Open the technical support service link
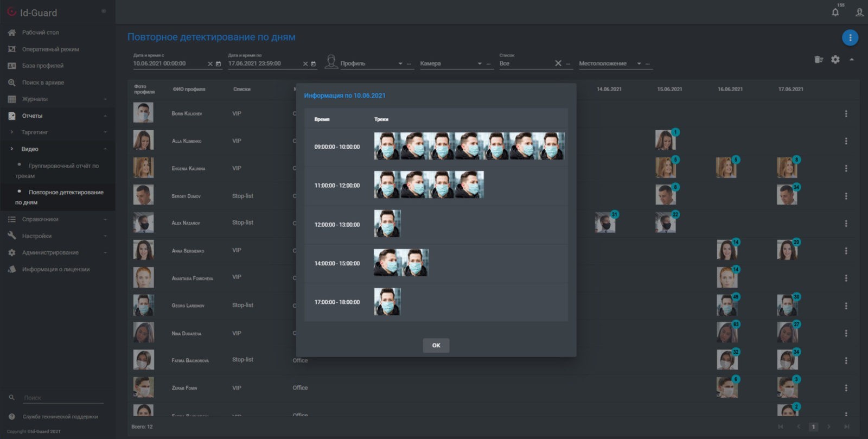The height and width of the screenshot is (439, 868). [60, 417]
